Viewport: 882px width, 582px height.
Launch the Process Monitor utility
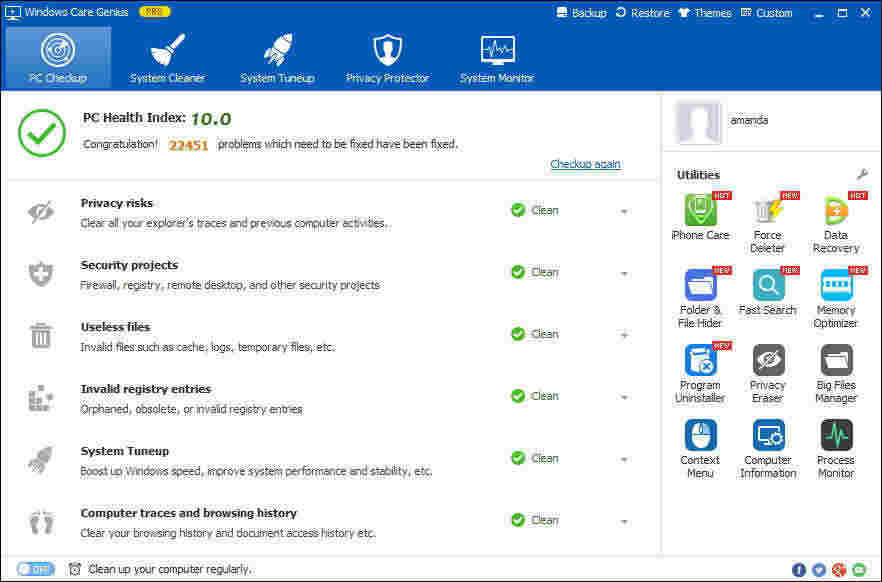[x=836, y=449]
